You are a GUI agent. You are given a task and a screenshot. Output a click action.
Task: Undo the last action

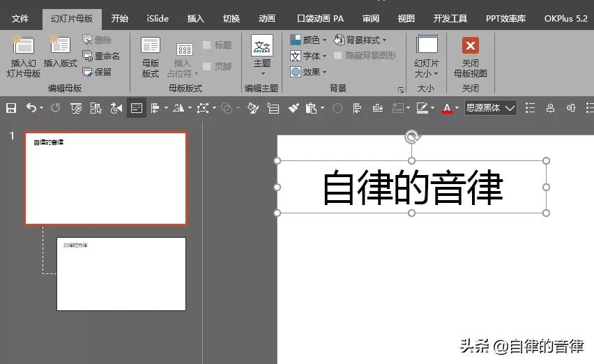pyautogui.click(x=31, y=108)
